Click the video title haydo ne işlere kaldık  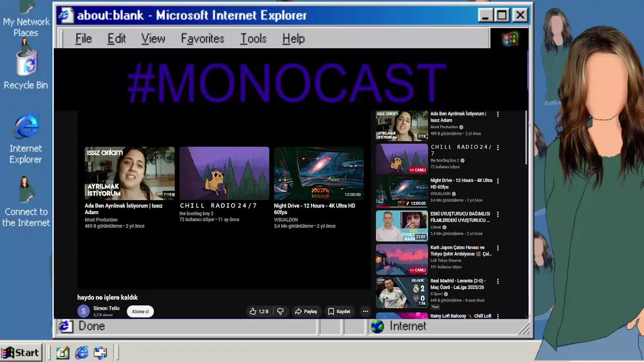tap(107, 298)
